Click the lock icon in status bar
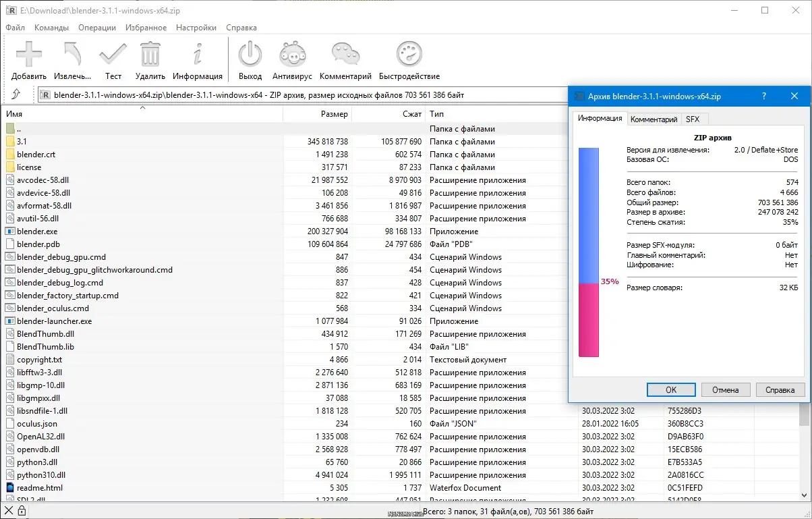 [22, 511]
